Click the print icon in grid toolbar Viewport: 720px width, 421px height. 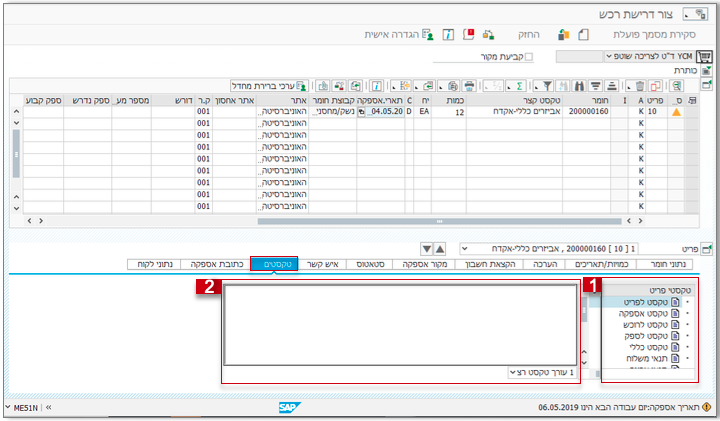coord(469,86)
